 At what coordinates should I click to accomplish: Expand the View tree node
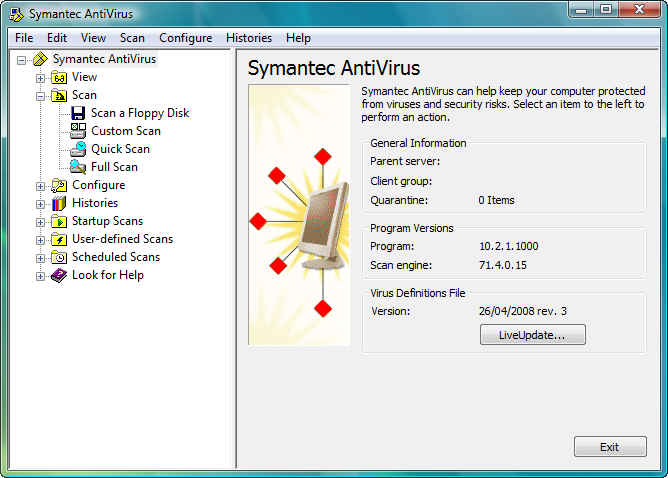point(40,78)
